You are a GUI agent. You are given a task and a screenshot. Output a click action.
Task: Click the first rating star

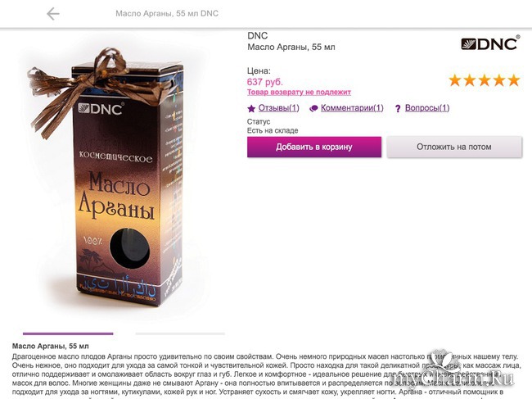[x=455, y=80]
